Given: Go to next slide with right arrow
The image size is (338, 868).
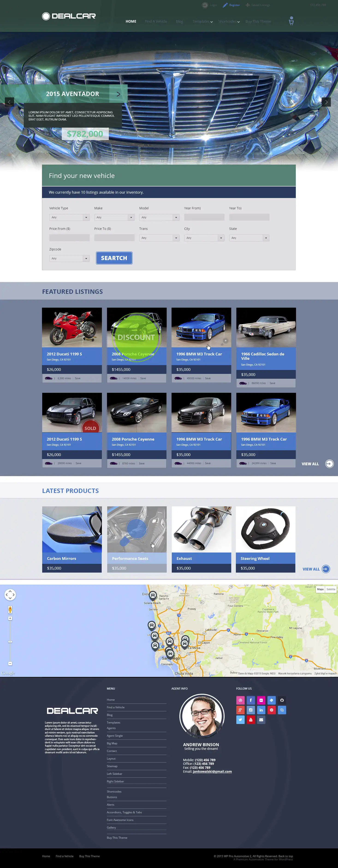Looking at the screenshot, I should [x=326, y=102].
